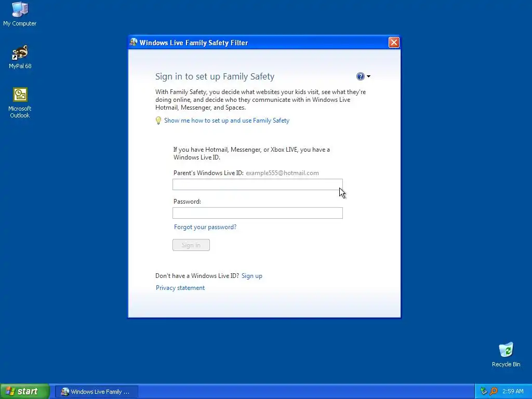Click the magnifier tray icon

[x=494, y=391]
